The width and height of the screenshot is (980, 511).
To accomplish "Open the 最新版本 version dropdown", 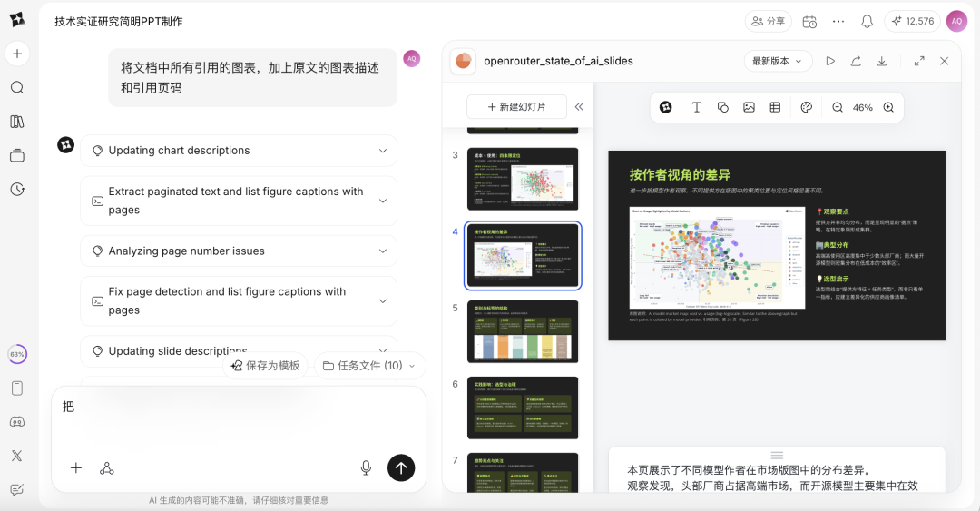I will tap(778, 62).
